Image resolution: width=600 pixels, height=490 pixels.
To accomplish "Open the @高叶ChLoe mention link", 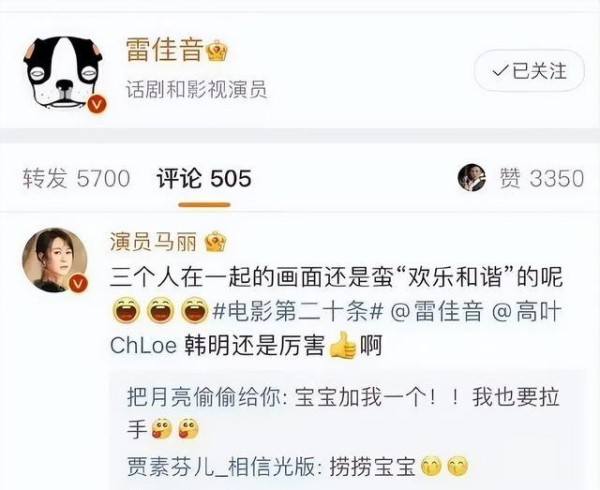I will 527,312.
